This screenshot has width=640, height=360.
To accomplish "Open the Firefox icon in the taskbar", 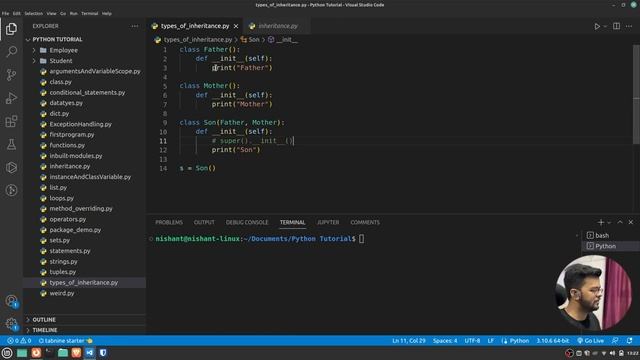I will point(36,353).
